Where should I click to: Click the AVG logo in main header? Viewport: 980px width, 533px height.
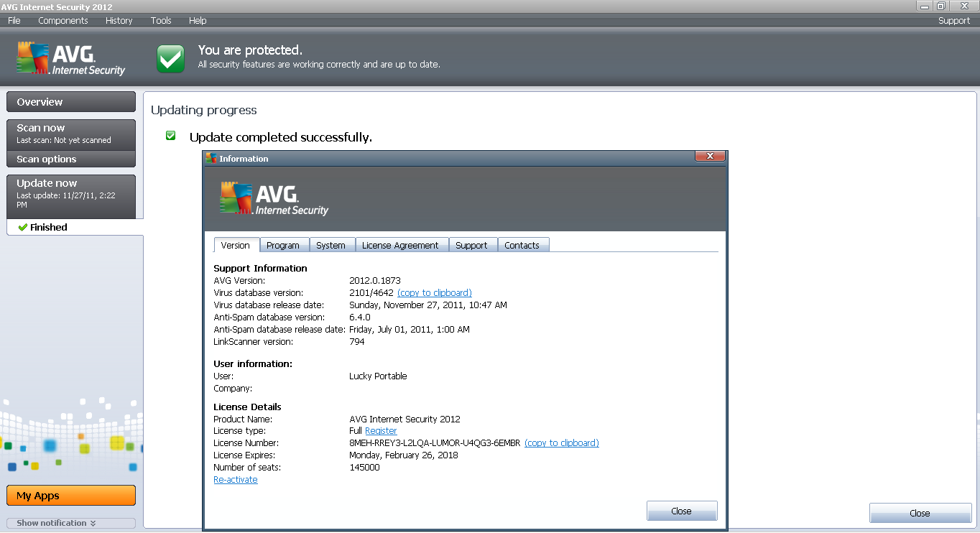71,58
